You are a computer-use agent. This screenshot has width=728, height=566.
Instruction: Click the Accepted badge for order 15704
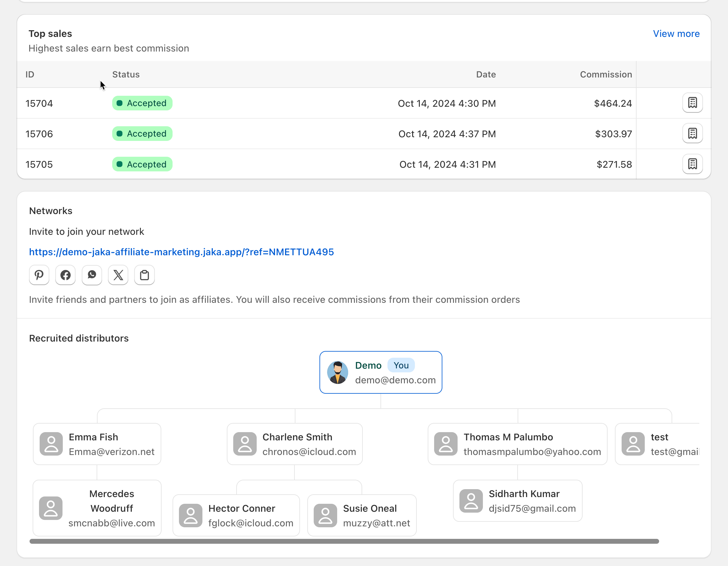coord(142,103)
